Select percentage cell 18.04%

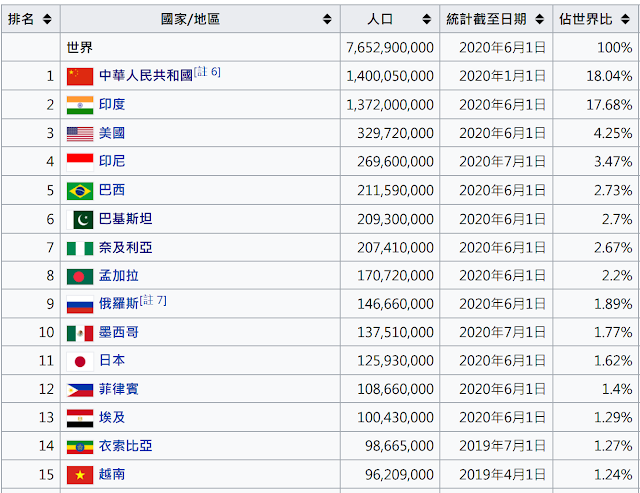(609, 76)
